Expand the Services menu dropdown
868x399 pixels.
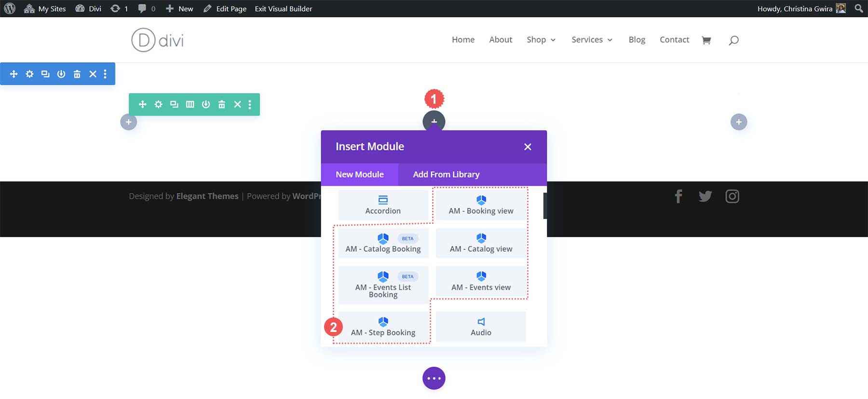pos(592,40)
